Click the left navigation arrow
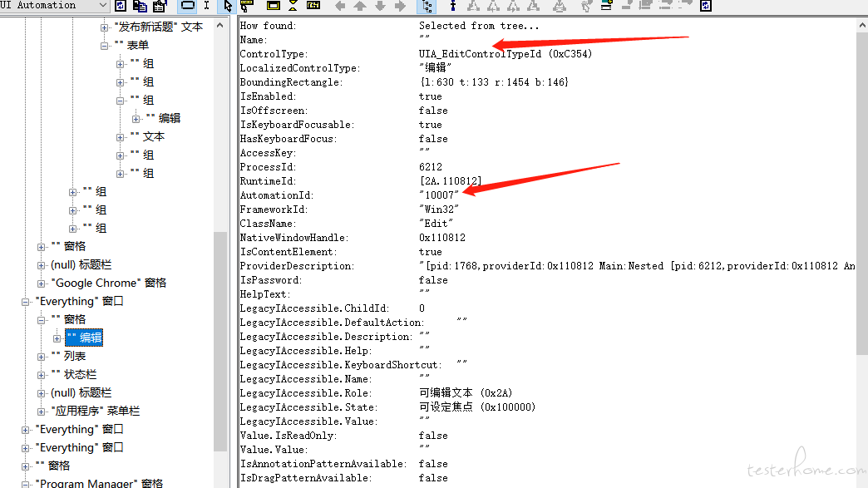 click(x=340, y=6)
